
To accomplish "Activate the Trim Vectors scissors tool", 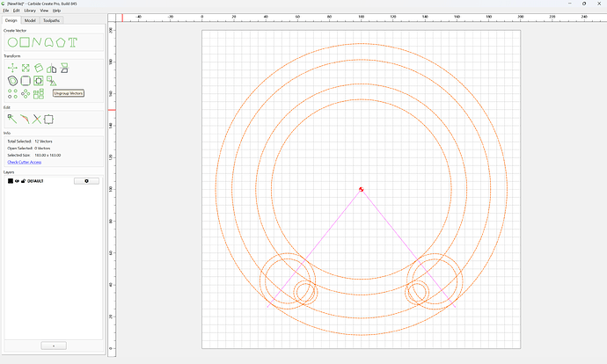I will coord(37,120).
